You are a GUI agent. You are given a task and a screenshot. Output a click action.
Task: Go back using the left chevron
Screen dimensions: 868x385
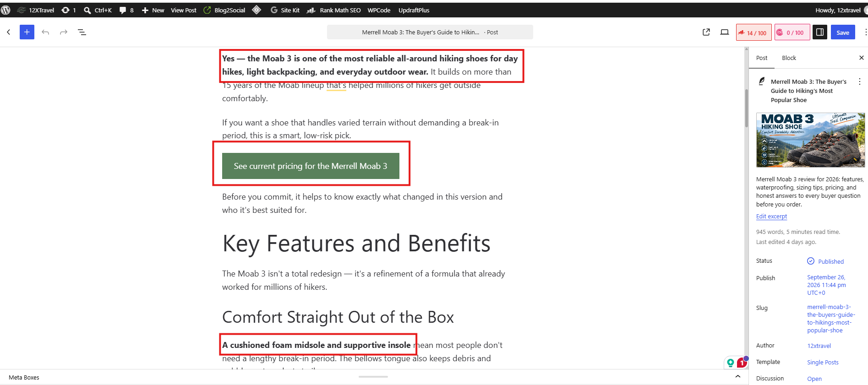pyautogui.click(x=9, y=32)
